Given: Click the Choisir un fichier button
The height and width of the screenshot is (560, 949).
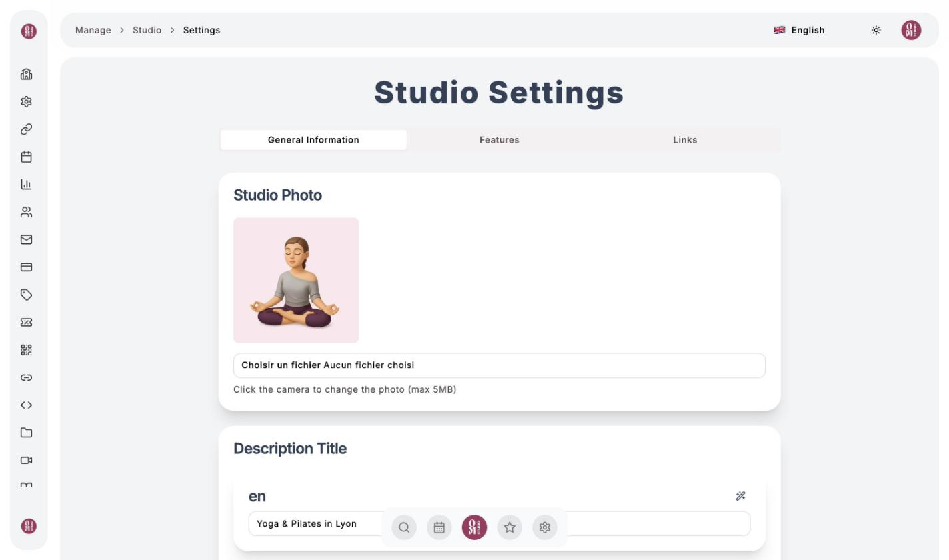Looking at the screenshot, I should click(x=281, y=365).
